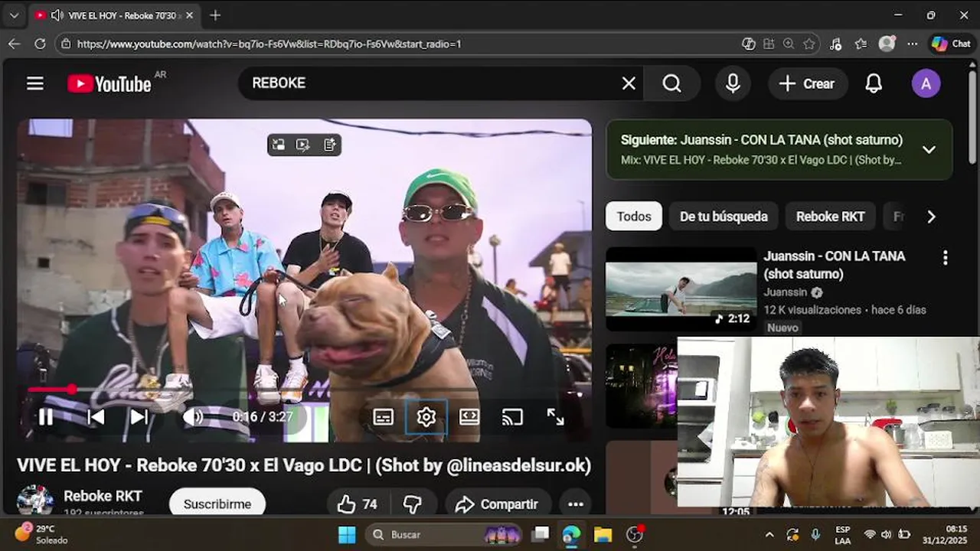
Task: Open the Juanssin CON LA TANA thumbnail
Action: (x=681, y=289)
